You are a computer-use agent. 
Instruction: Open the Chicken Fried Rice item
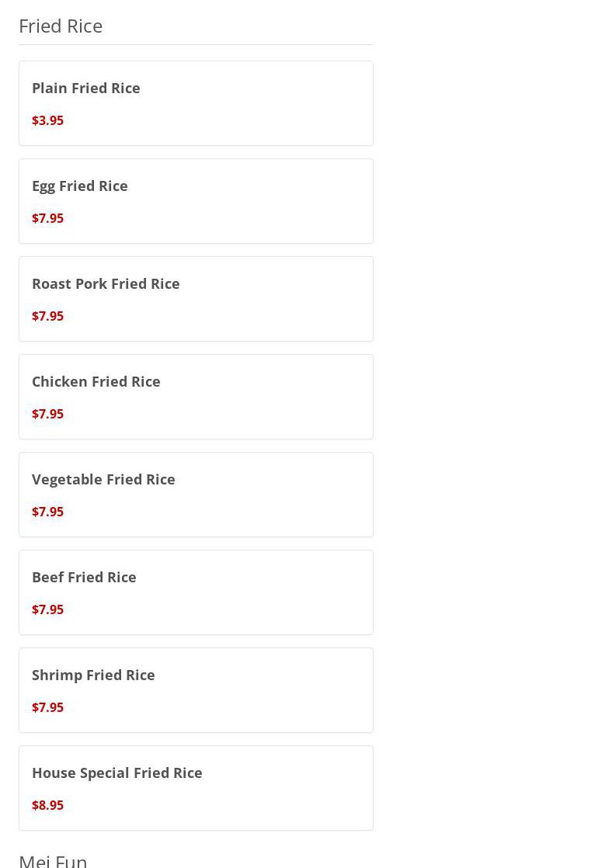[x=96, y=381]
